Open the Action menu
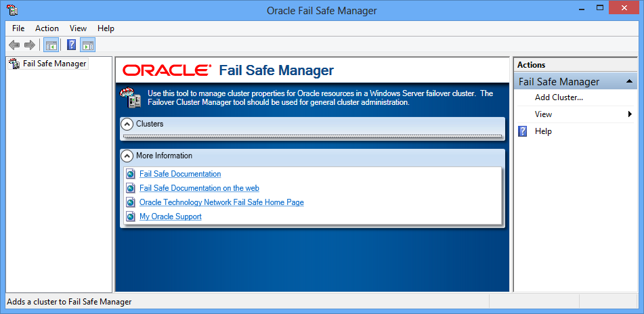This screenshot has width=644, height=314. (47, 28)
